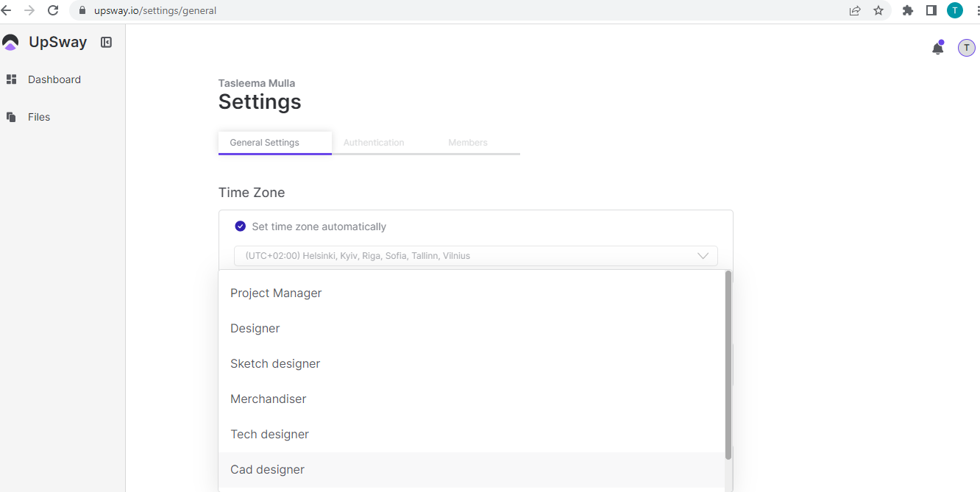Click the UpSway logo icon
Screen dimensions: 980x492
click(x=10, y=43)
